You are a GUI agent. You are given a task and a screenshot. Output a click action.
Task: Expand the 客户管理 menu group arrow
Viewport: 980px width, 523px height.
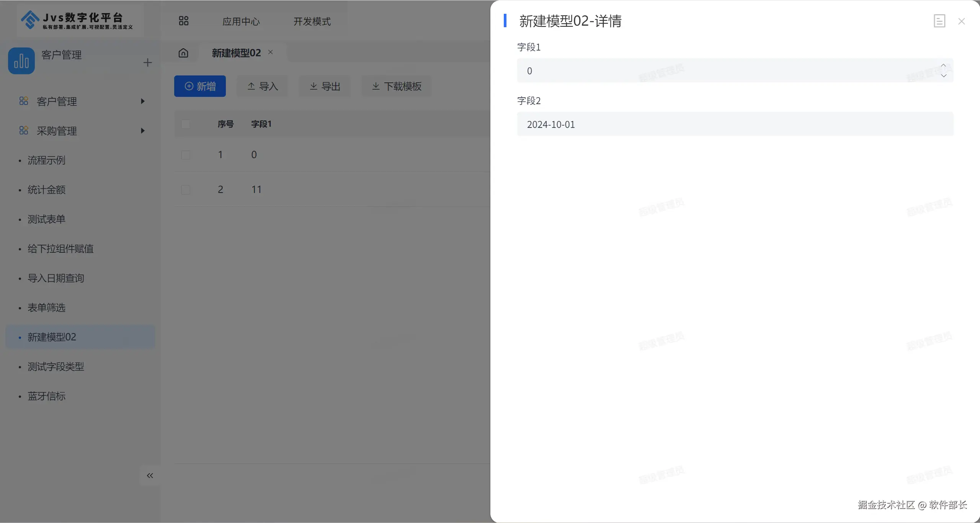click(143, 101)
